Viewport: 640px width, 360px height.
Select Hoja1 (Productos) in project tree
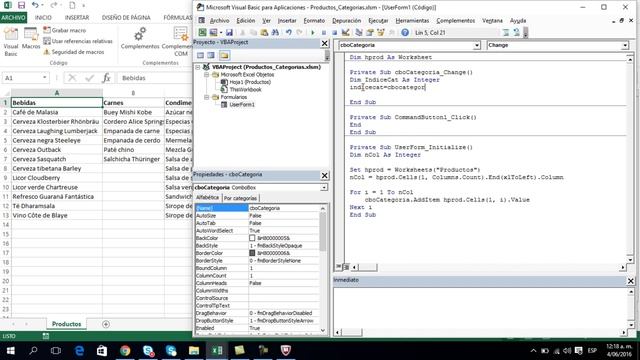pos(250,82)
